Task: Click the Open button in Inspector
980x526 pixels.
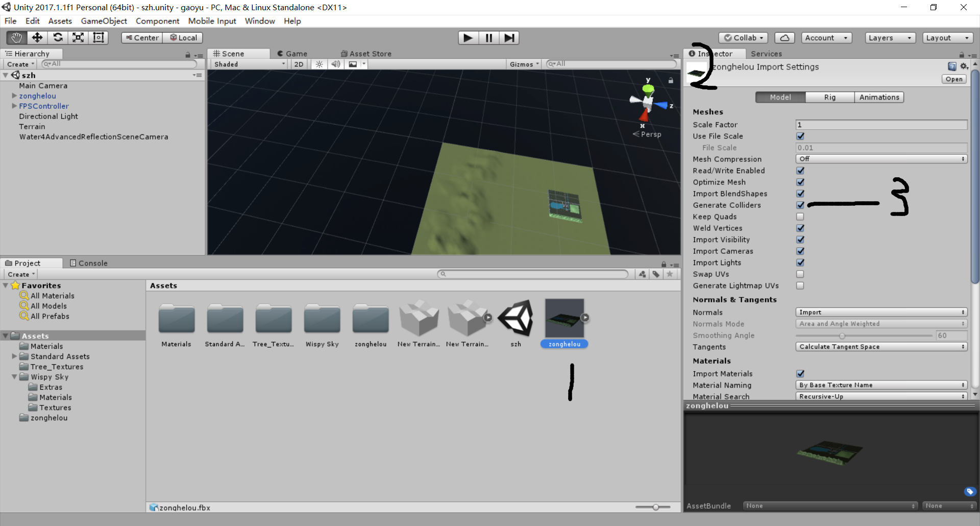Action: (954, 79)
